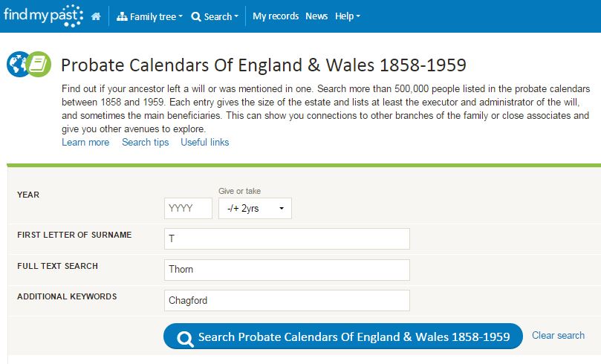The image size is (601, 364).
Task: Click the Learn more link
Action: (x=85, y=142)
